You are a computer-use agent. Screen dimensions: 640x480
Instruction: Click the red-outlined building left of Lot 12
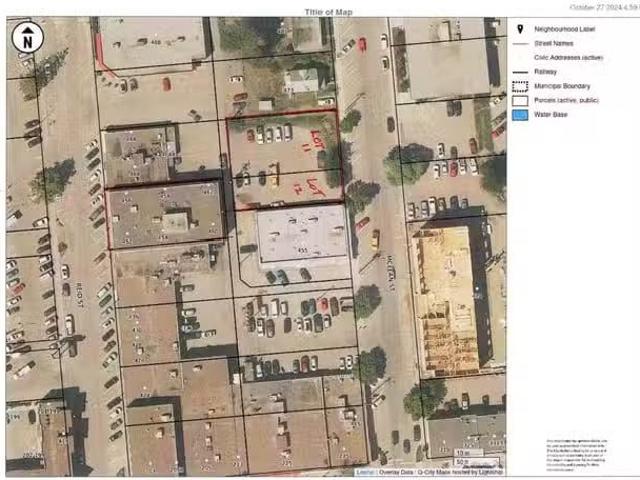point(165,215)
